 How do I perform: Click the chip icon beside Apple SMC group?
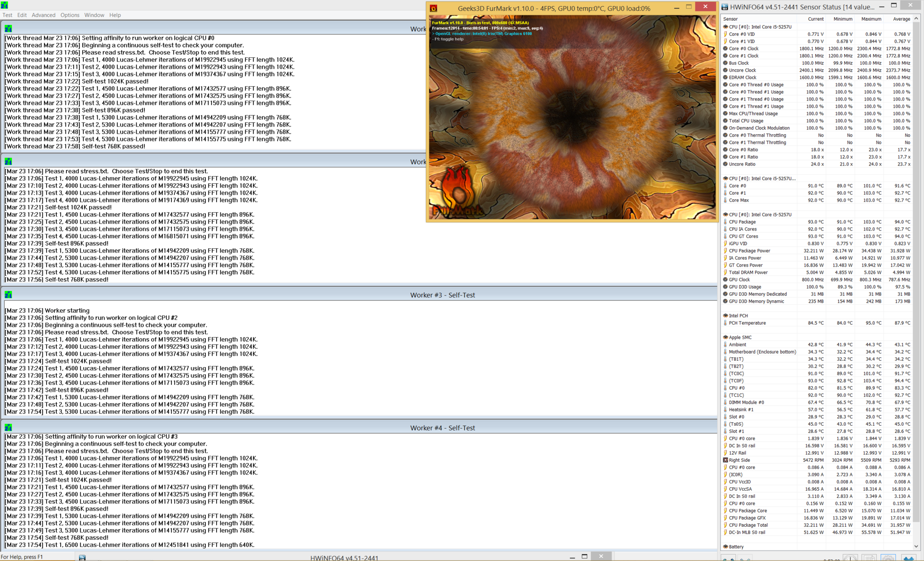(x=725, y=337)
